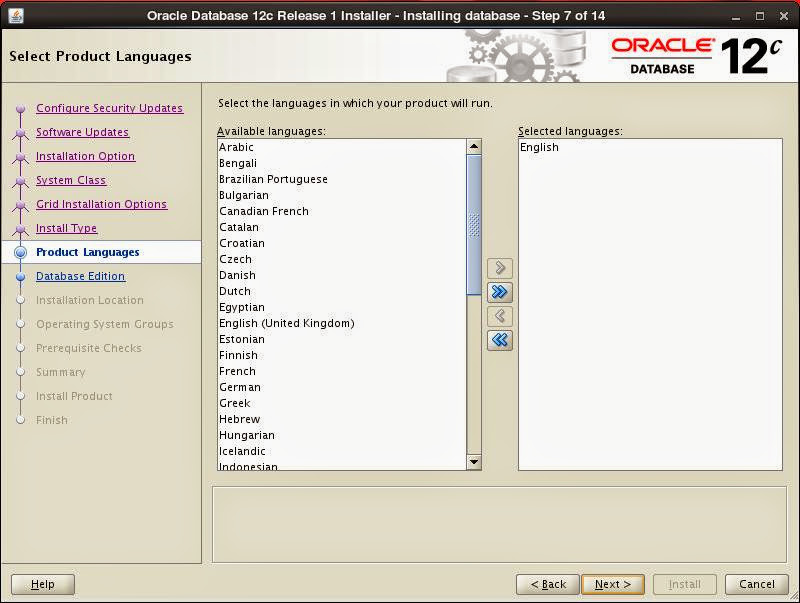800x603 pixels.
Task: Select Egyptian in the list
Action: tap(342, 307)
